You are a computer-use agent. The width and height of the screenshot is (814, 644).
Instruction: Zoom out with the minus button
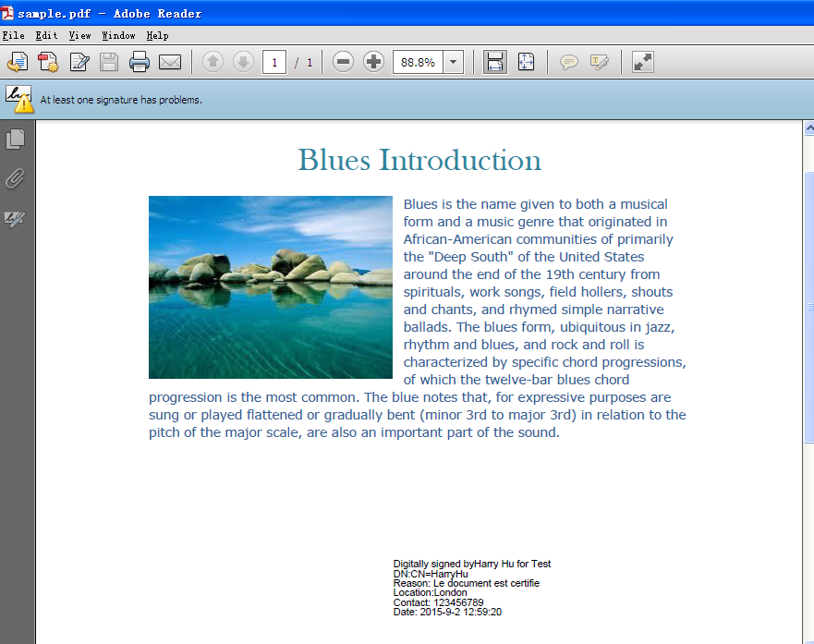343,62
